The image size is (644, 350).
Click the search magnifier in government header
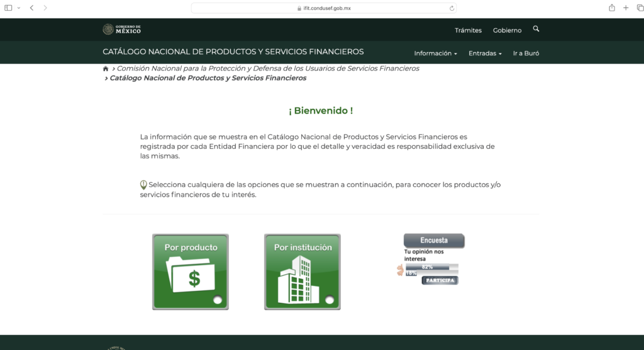coord(536,29)
